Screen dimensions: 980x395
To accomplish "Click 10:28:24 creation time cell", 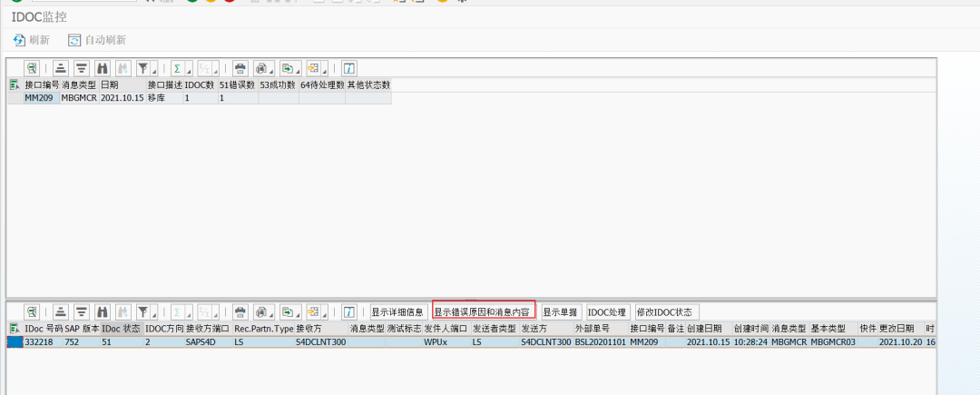I will pyautogui.click(x=750, y=341).
